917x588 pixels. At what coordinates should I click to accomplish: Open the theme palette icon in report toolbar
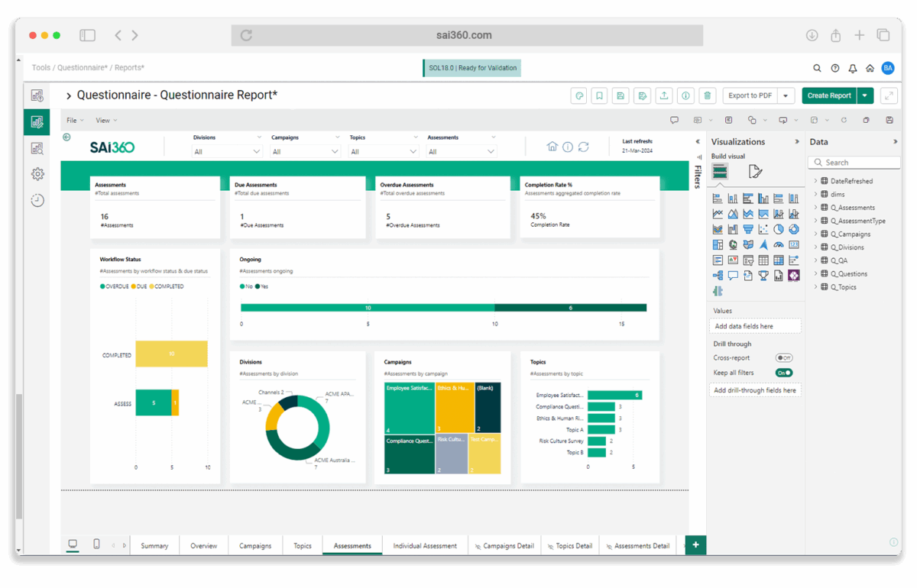click(578, 95)
